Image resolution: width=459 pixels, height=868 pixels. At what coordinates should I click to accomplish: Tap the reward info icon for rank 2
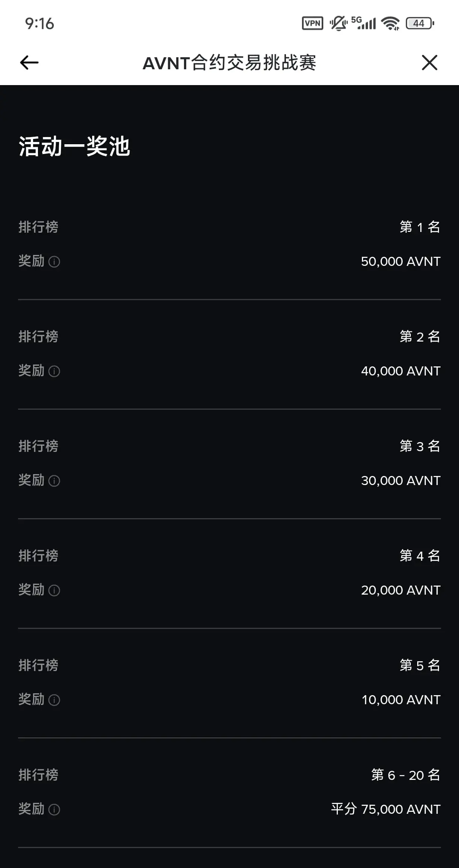[x=54, y=371]
